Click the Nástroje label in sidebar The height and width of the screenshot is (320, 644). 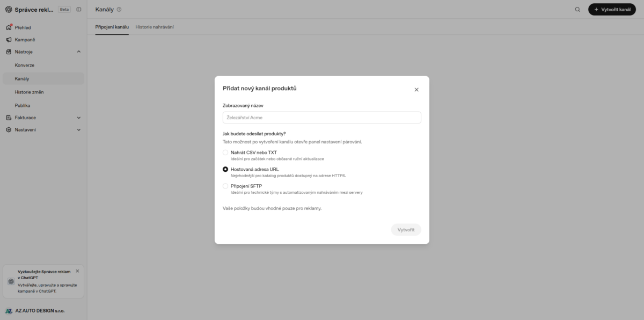[24, 52]
